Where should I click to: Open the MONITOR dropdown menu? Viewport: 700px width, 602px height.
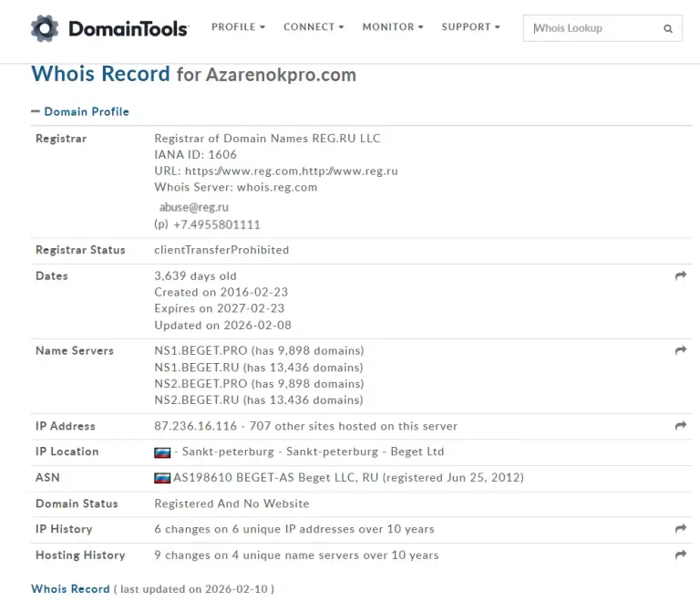(393, 27)
